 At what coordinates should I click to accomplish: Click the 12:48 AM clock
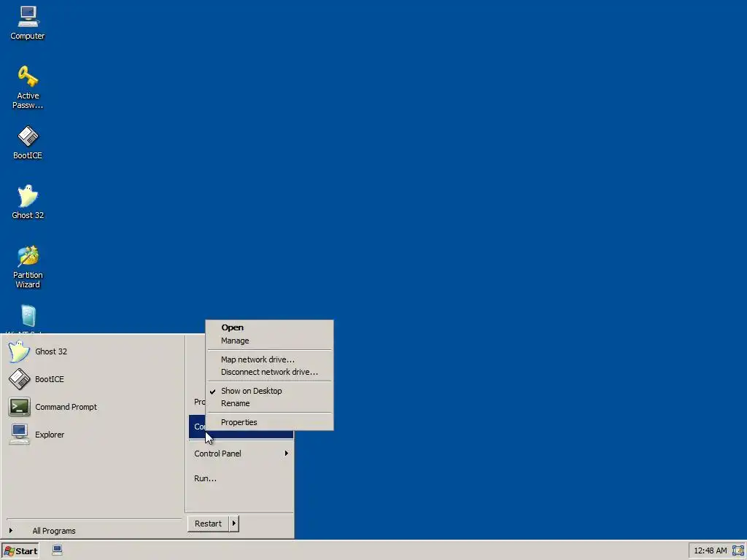(x=710, y=551)
